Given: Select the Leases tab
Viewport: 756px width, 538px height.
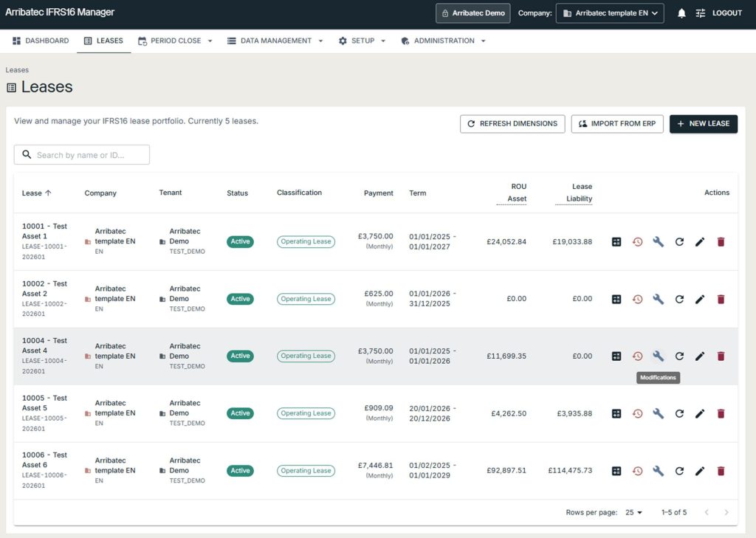Looking at the screenshot, I should [103, 41].
